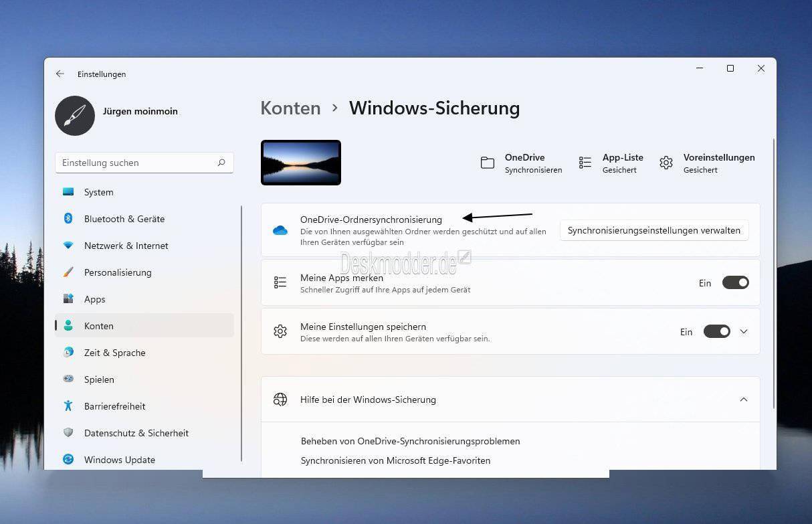The image size is (812, 524).
Task: Click the Einstellung suchen search field
Action: [x=134, y=163]
